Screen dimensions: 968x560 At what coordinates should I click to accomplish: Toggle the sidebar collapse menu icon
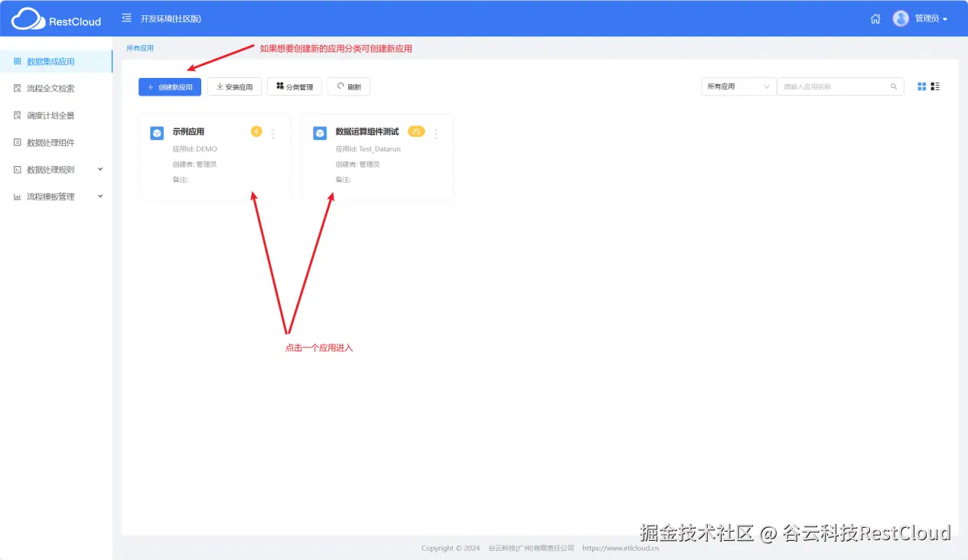(x=126, y=18)
